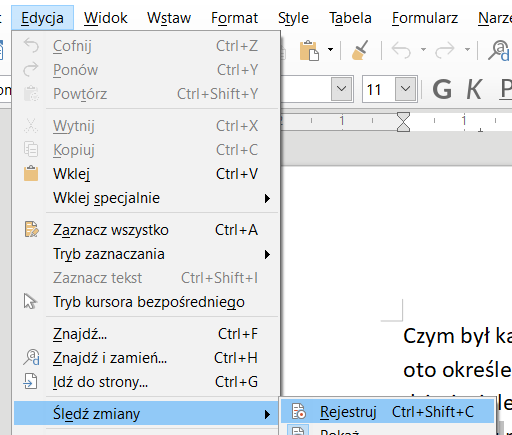This screenshot has height=435, width=512.
Task: Open the Widok menu
Action: pyautogui.click(x=105, y=18)
